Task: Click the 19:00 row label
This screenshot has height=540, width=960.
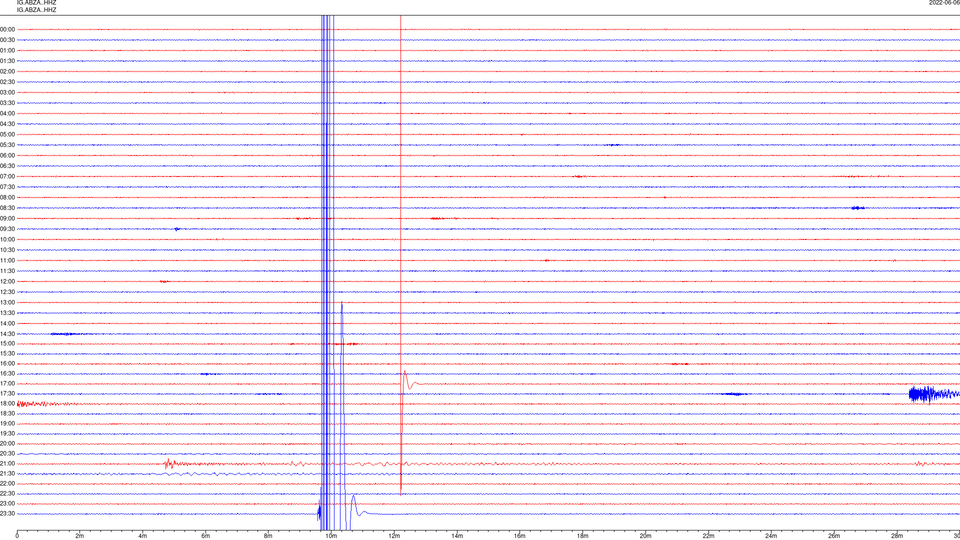Action: point(7,424)
